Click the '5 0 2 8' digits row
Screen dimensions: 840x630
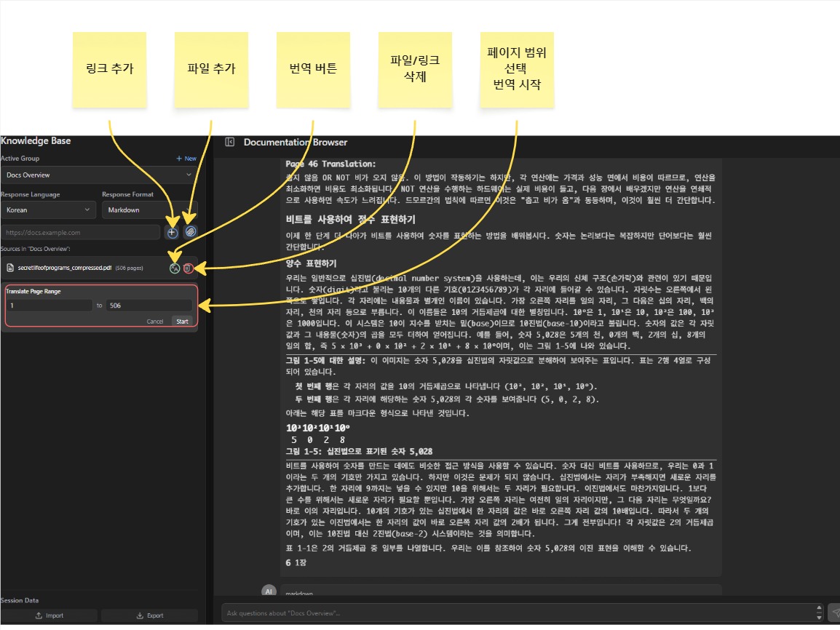[x=318, y=440]
